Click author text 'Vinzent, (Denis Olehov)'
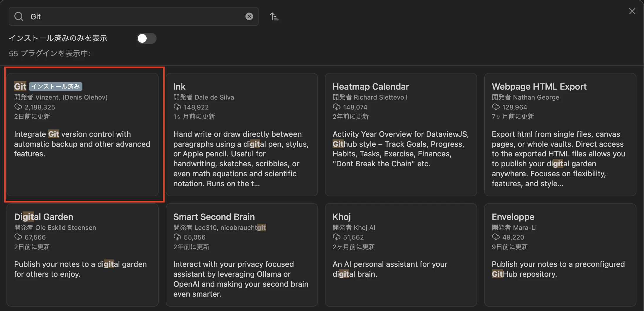Screen dimensions: 644x311 [x=72, y=97]
